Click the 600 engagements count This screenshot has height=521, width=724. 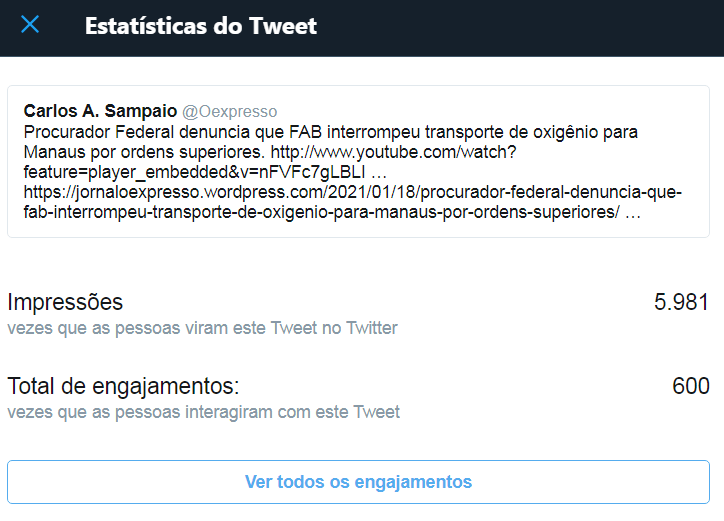690,386
